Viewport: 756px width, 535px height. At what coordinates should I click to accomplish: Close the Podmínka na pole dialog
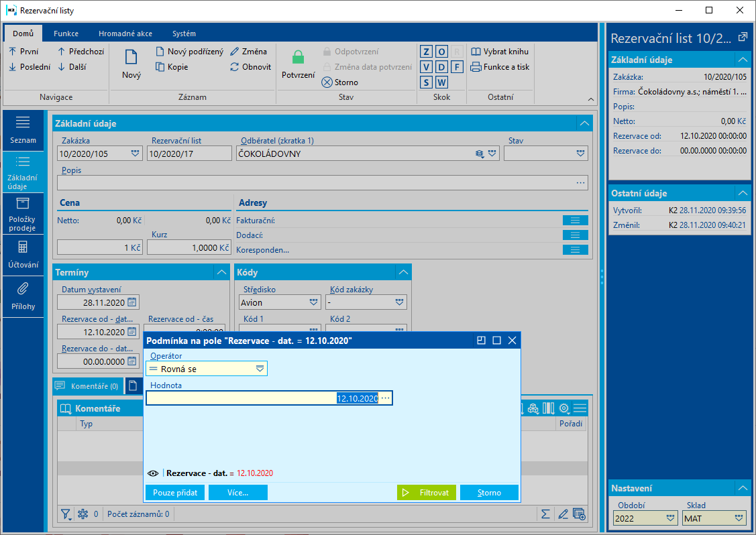click(x=512, y=341)
